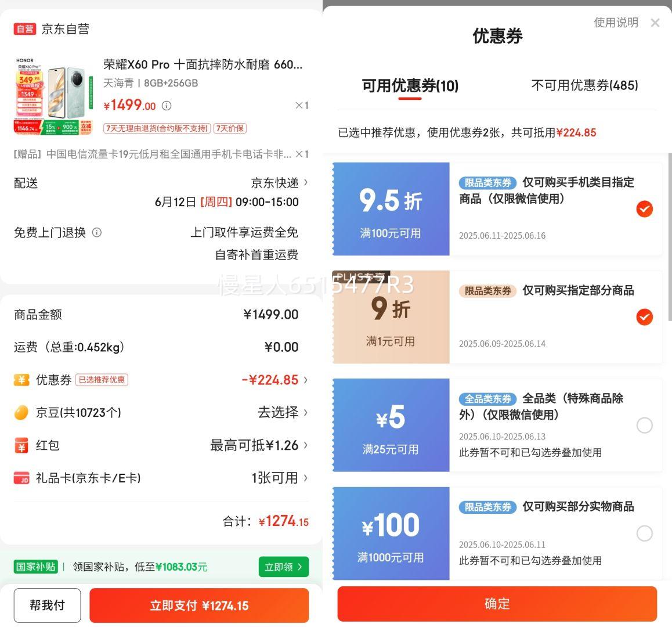This screenshot has width=672, height=627.
Task: Tap delivery time 6月12日 09:00-15:00
Action: click(x=227, y=202)
